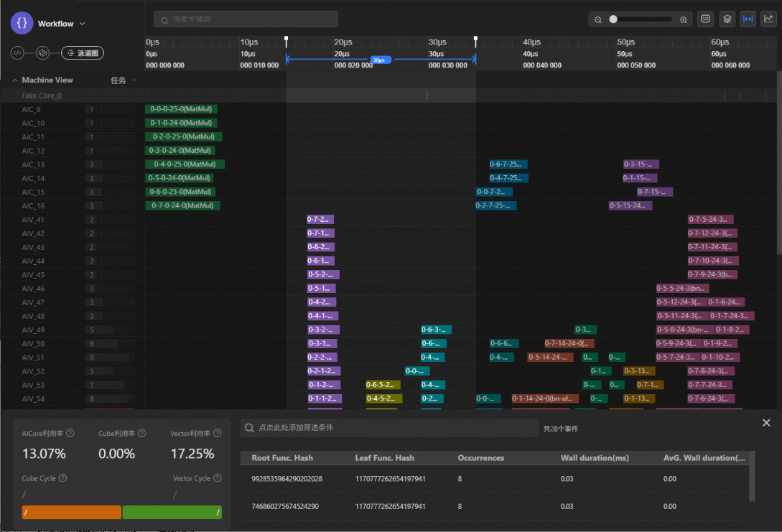Screen dimensions: 782x532
Task: Click the purple Workflow braces logo
Action: click(x=22, y=23)
